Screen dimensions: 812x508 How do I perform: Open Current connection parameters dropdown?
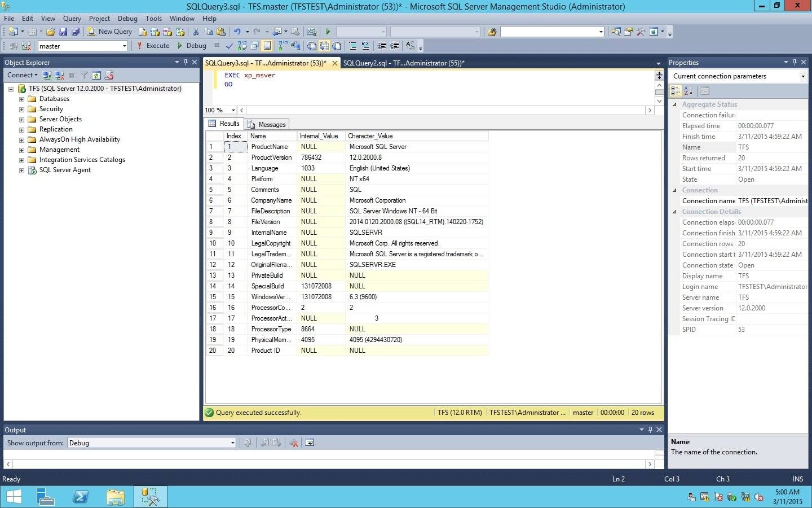point(803,76)
